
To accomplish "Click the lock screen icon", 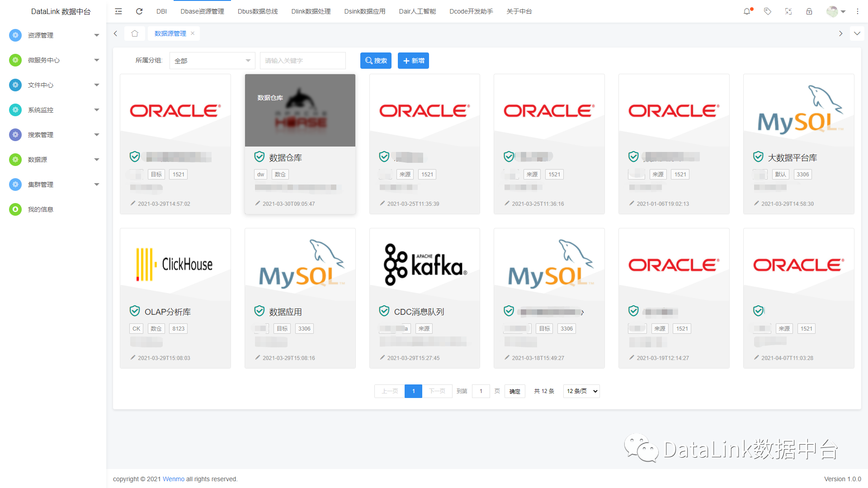I will point(809,11).
